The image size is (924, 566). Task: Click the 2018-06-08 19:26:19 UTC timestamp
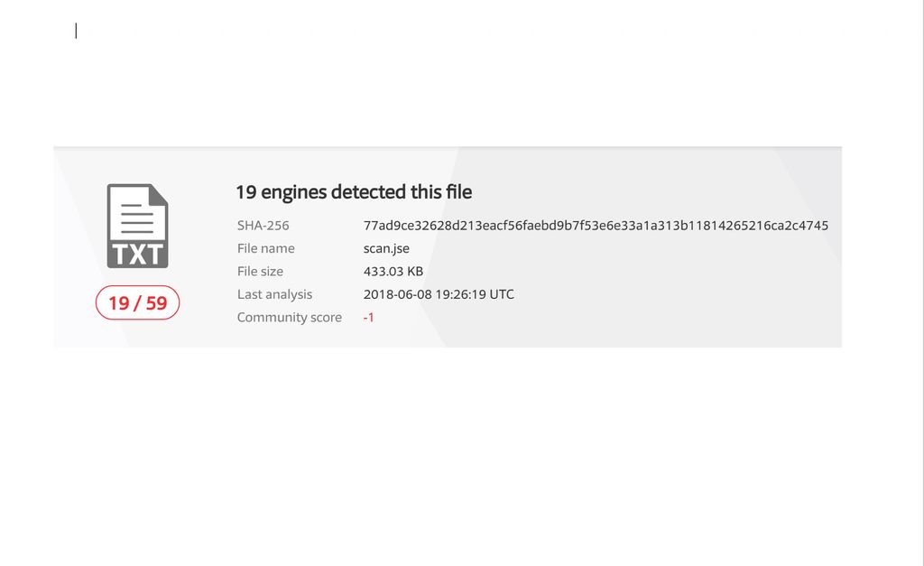[x=439, y=294]
